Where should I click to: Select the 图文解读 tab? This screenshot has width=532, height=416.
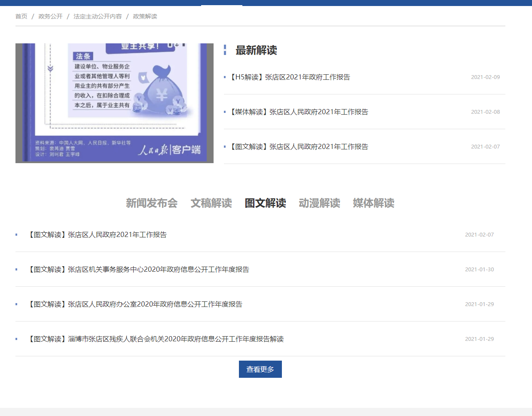pos(265,203)
